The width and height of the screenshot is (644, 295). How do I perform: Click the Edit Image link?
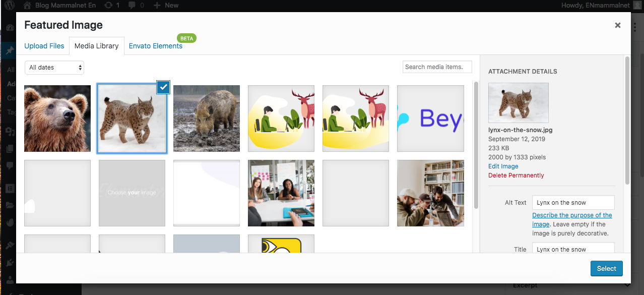tap(503, 166)
